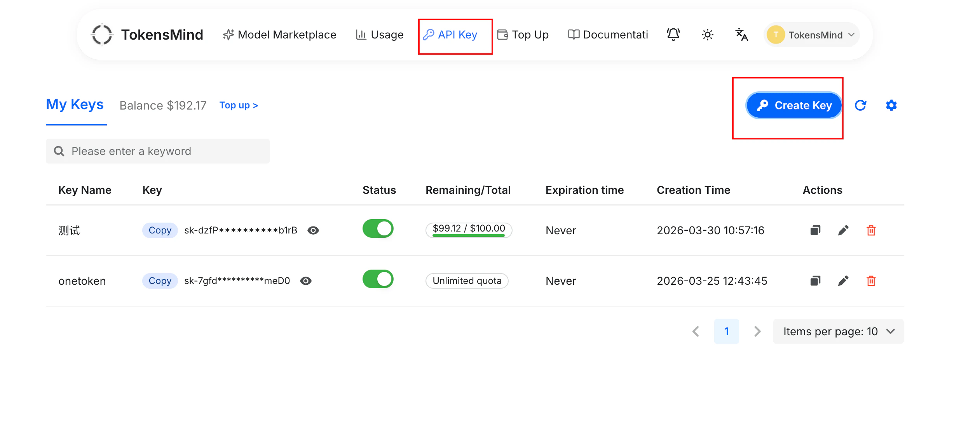
Task: Click the Remaining/Total column header
Action: point(468,190)
